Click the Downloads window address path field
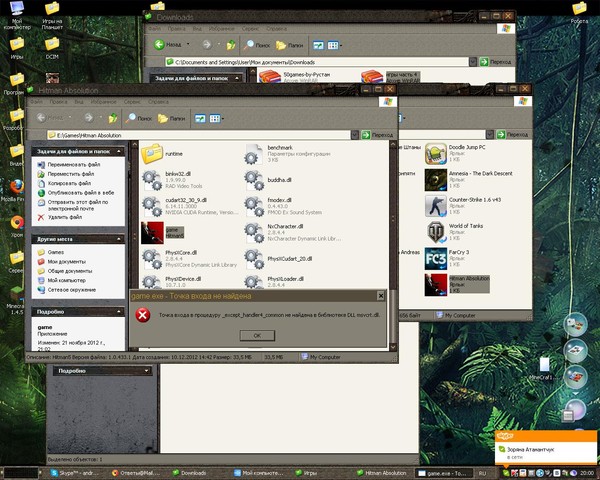This screenshot has width=600, height=480. pyautogui.click(x=317, y=62)
